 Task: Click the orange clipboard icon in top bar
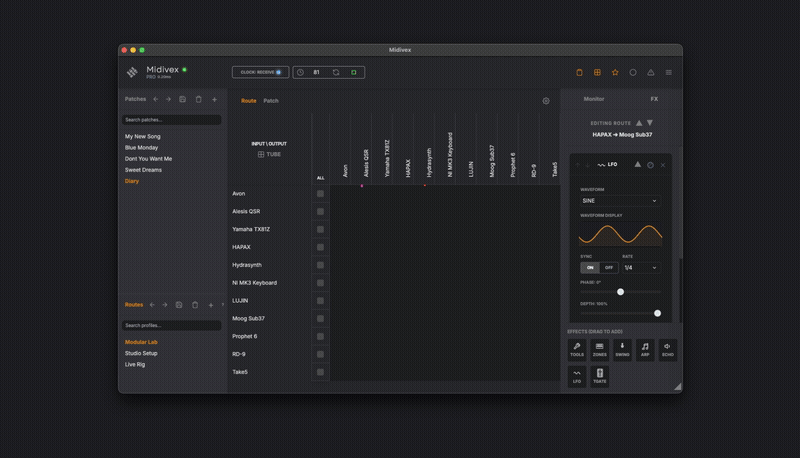(x=579, y=72)
